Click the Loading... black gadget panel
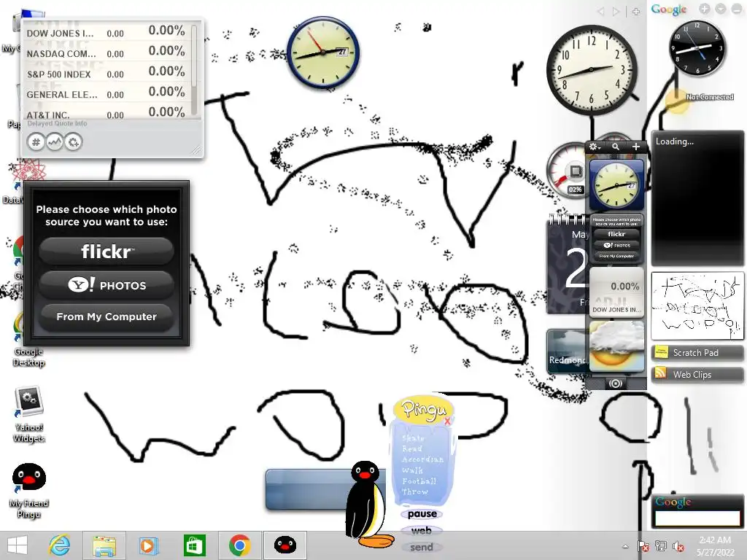 697,198
